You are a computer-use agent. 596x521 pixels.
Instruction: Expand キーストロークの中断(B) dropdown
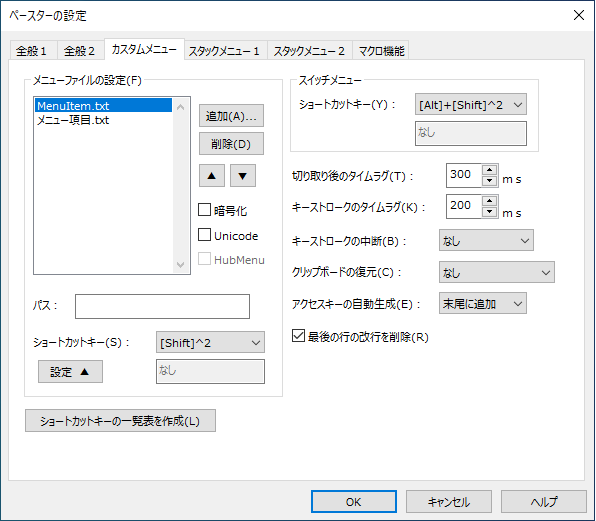[486, 240]
